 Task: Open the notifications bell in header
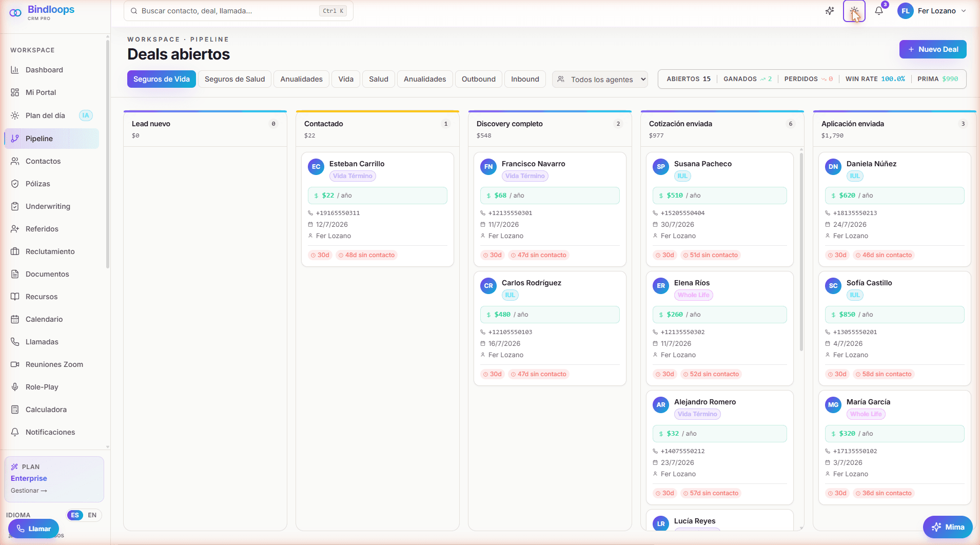click(879, 11)
